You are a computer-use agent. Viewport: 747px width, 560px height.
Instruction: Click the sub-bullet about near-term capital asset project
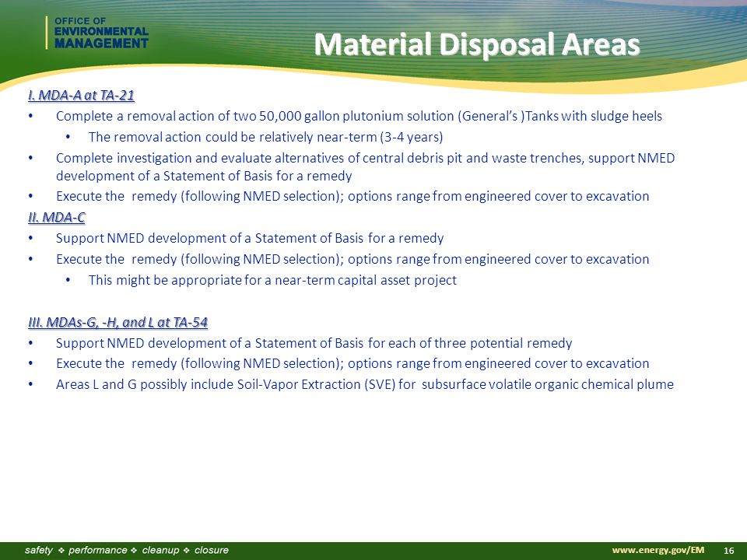point(272,280)
